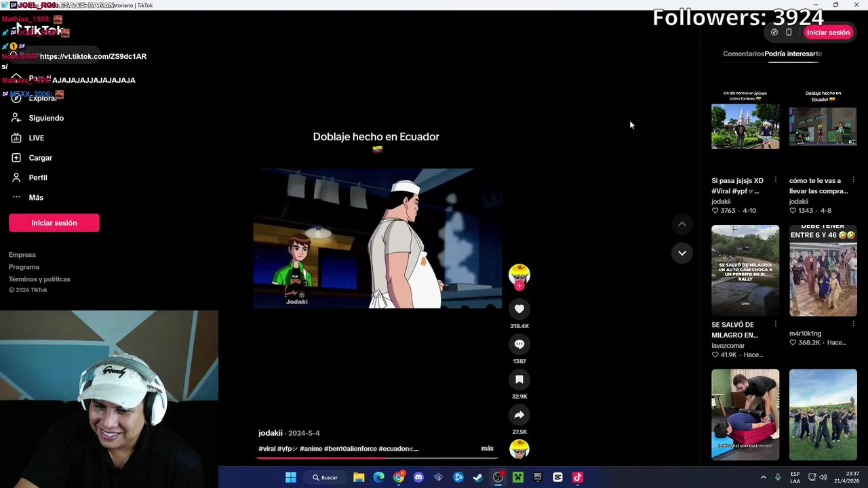Click the sidebar Iniciar sesión button
This screenshot has width=868, height=488.
[54, 223]
